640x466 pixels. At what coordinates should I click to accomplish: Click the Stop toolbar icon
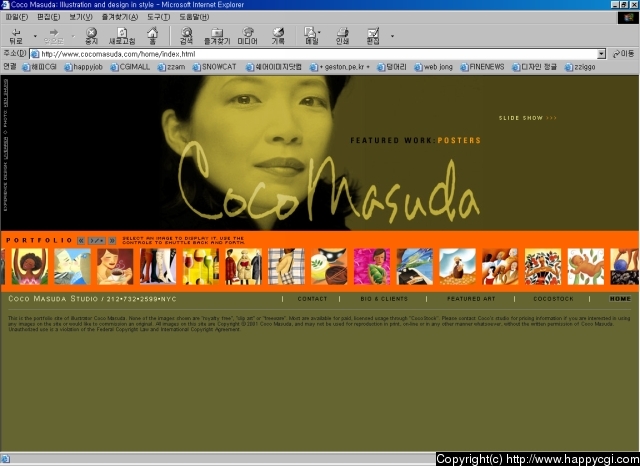(x=91, y=36)
